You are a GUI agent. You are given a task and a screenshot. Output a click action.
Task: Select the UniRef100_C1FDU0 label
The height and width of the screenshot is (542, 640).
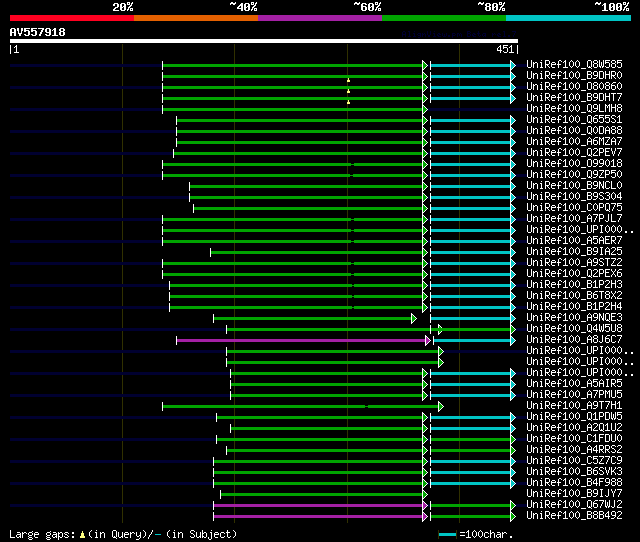click(x=574, y=439)
